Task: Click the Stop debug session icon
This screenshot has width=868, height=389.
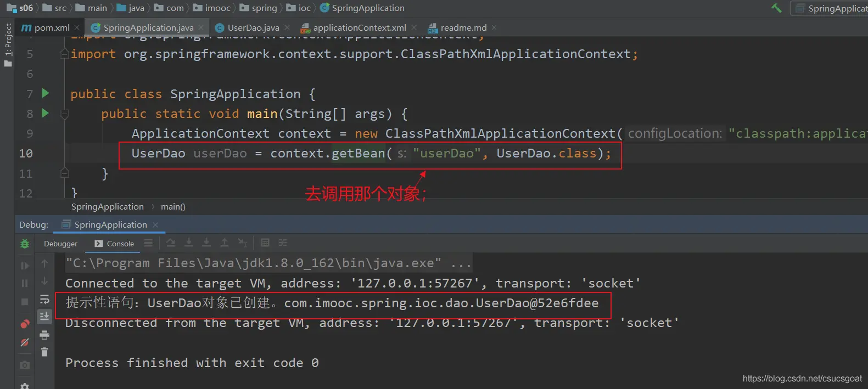Action: coord(25,302)
